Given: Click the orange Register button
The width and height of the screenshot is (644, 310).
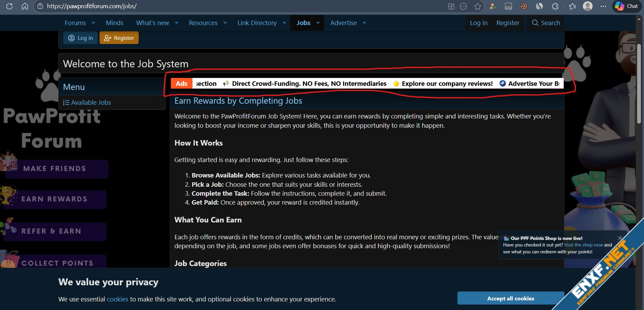Looking at the screenshot, I should [x=119, y=38].
